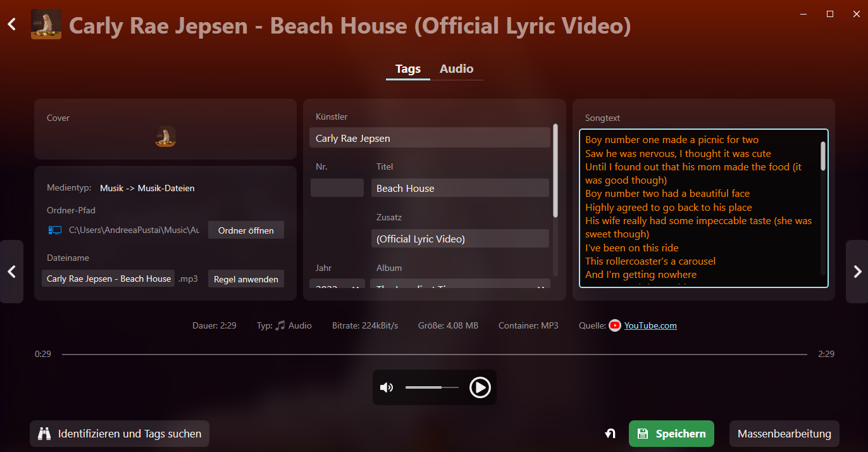Click the undo arrow icon beside Speichern
The image size is (868, 452).
point(610,434)
